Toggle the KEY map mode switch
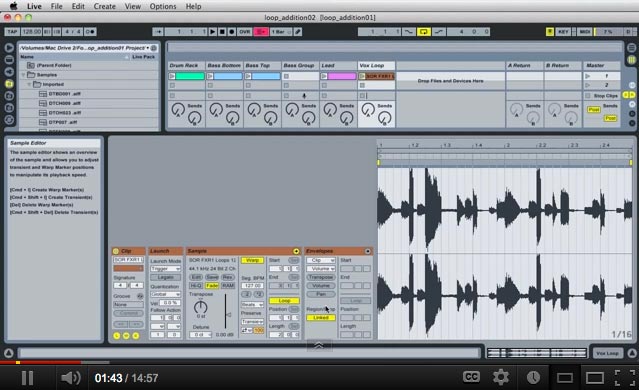This screenshot has width=639, height=390. [x=563, y=31]
